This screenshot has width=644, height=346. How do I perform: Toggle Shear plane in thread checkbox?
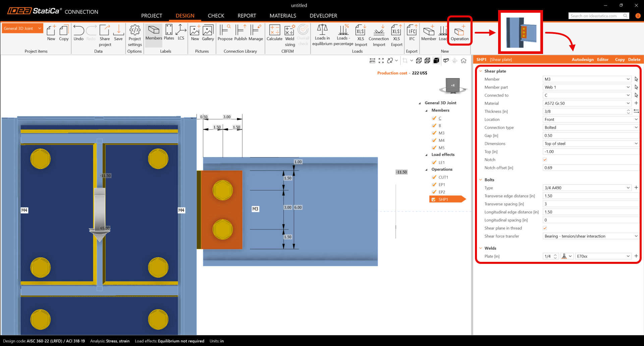pyautogui.click(x=545, y=228)
